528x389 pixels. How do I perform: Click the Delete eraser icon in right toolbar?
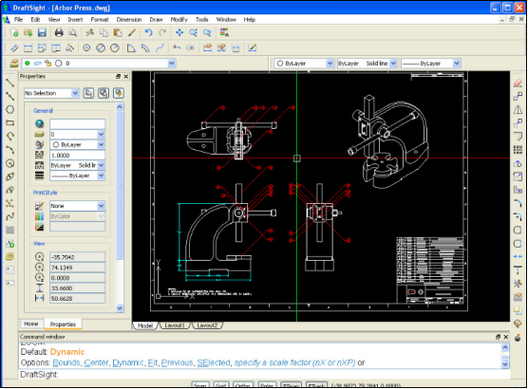click(x=518, y=83)
